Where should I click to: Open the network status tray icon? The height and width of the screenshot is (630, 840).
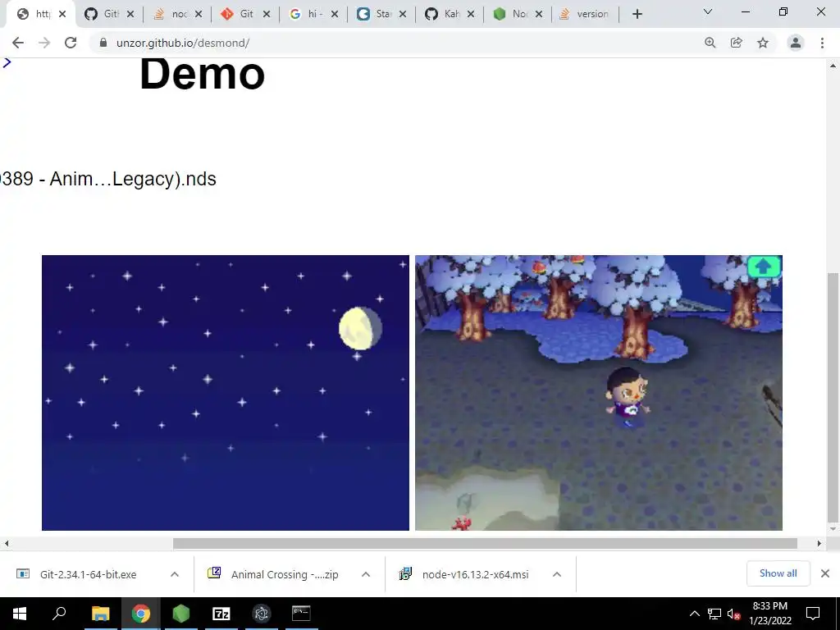[714, 614]
